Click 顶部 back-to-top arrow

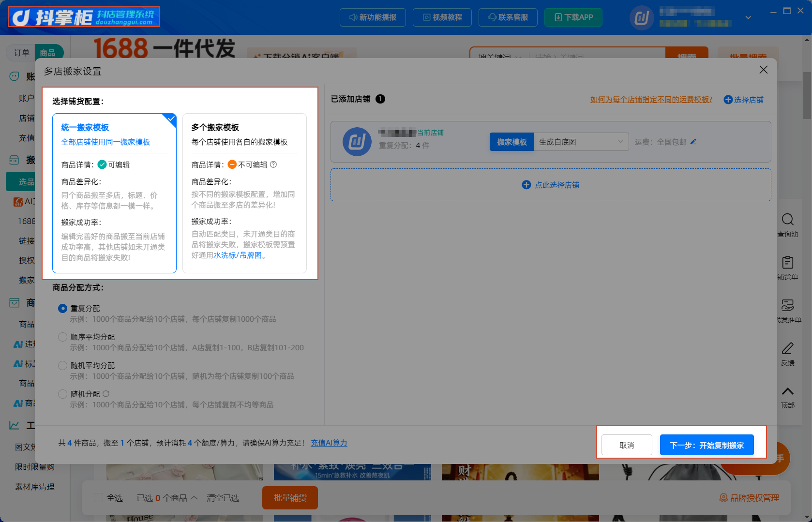pyautogui.click(x=787, y=391)
